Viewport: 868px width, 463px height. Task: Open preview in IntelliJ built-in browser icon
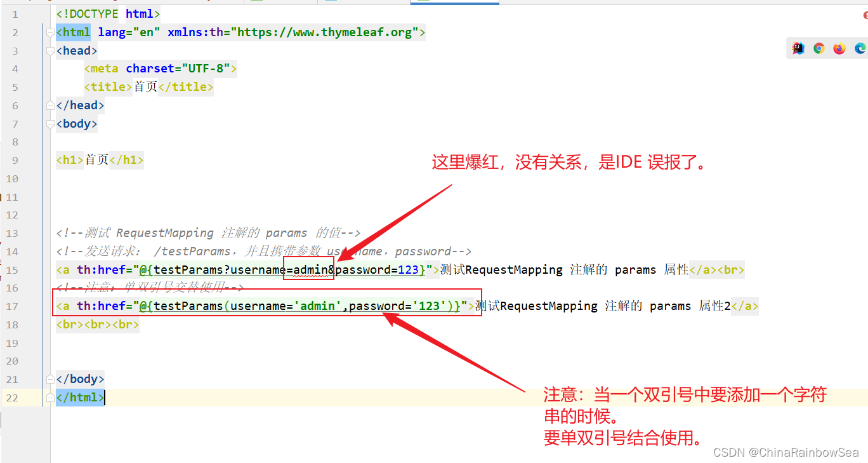[798, 48]
